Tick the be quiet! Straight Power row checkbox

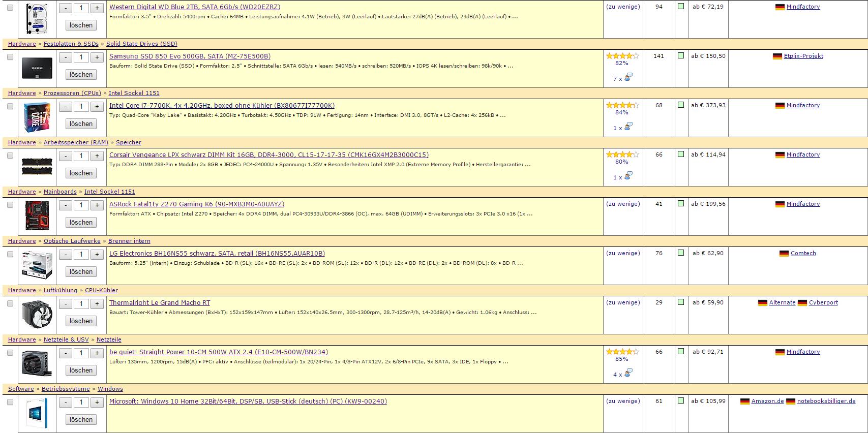(x=10, y=353)
